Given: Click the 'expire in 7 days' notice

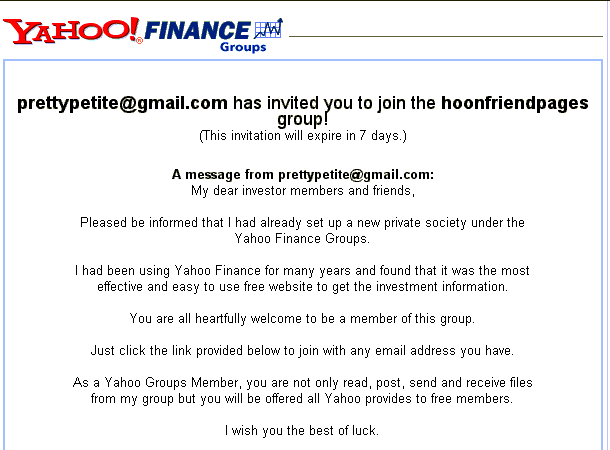Looking at the screenshot, I should (x=303, y=136).
